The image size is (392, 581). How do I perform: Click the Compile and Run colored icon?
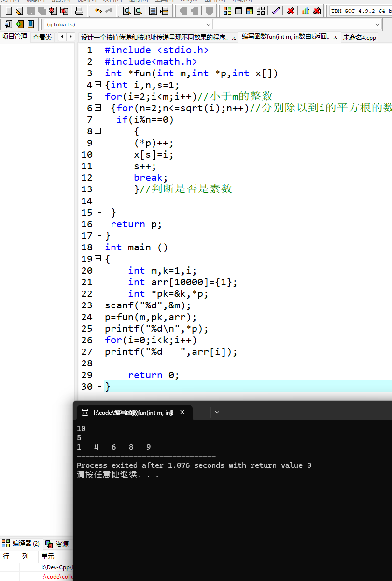pos(250,11)
